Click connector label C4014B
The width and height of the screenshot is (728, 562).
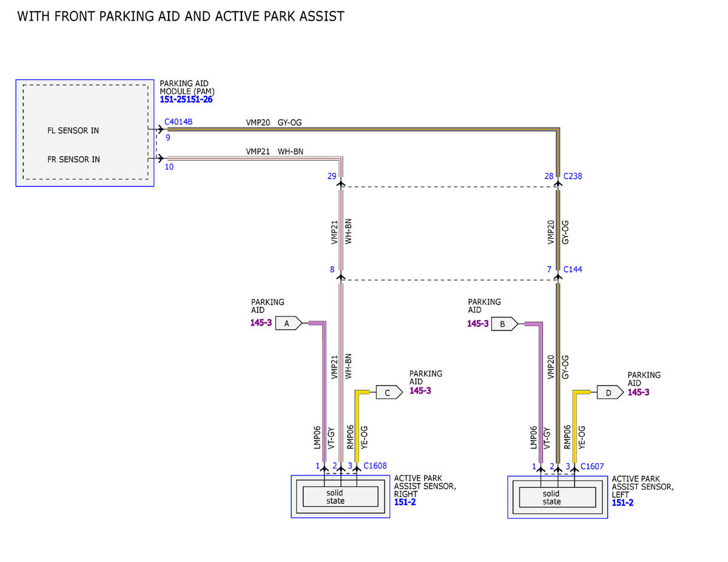coord(178,122)
